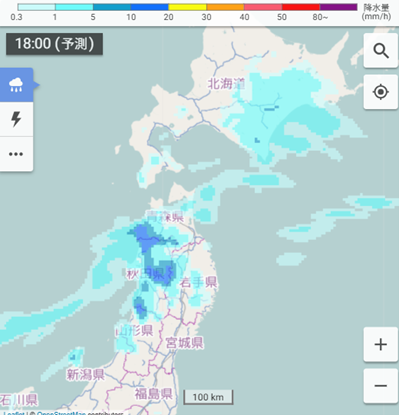Open the OpenStreetMap contributors link
399x415 pixels.
[62, 413]
